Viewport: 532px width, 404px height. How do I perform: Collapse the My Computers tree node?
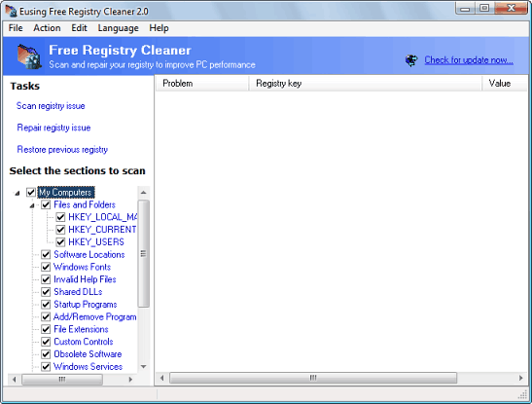(17, 193)
